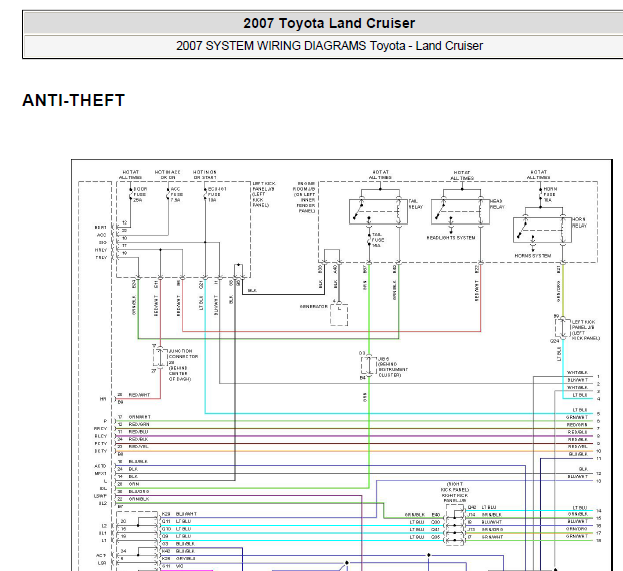The image size is (623, 571).
Task: Click the 'TAIL RELAY' label
Action: (416, 204)
